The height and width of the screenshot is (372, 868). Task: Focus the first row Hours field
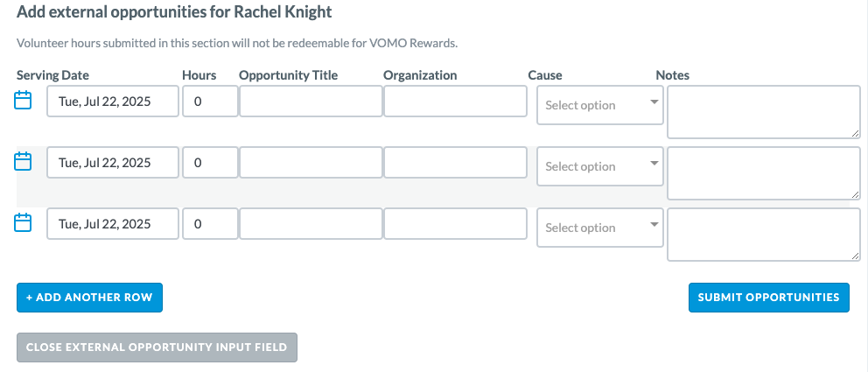tap(210, 102)
